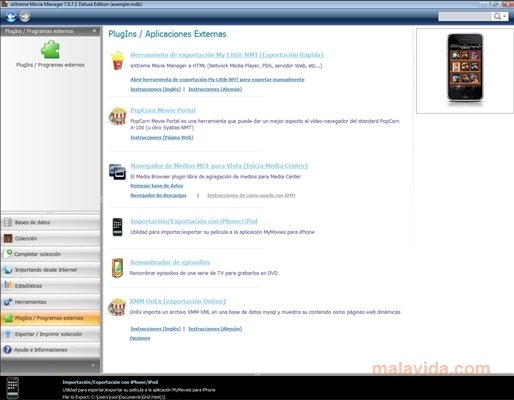The width and height of the screenshot is (514, 400).
Task: Open Instrucciones (Página Web) link
Action: point(162,138)
